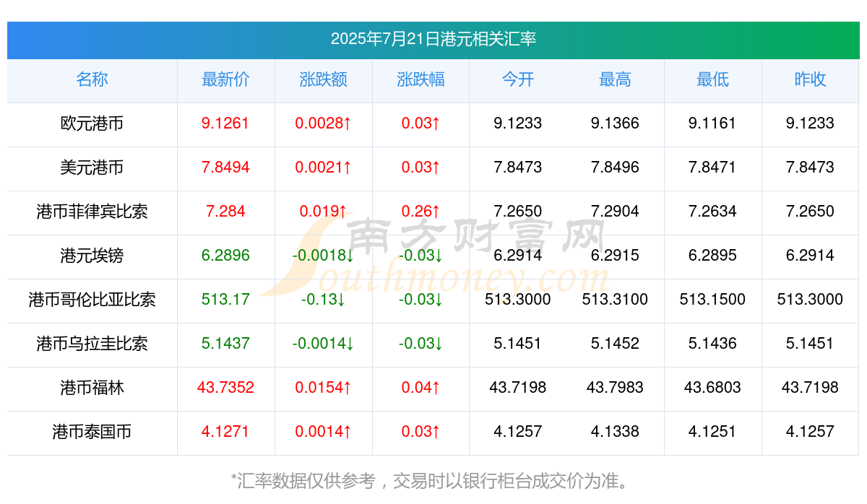Image resolution: width=867 pixels, height=504 pixels.
Task: Select the 最新价 column header
Action: (225, 79)
